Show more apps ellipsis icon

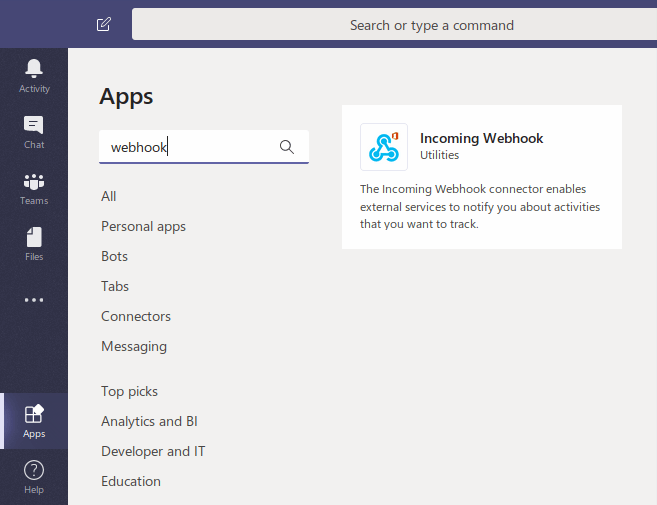(34, 300)
